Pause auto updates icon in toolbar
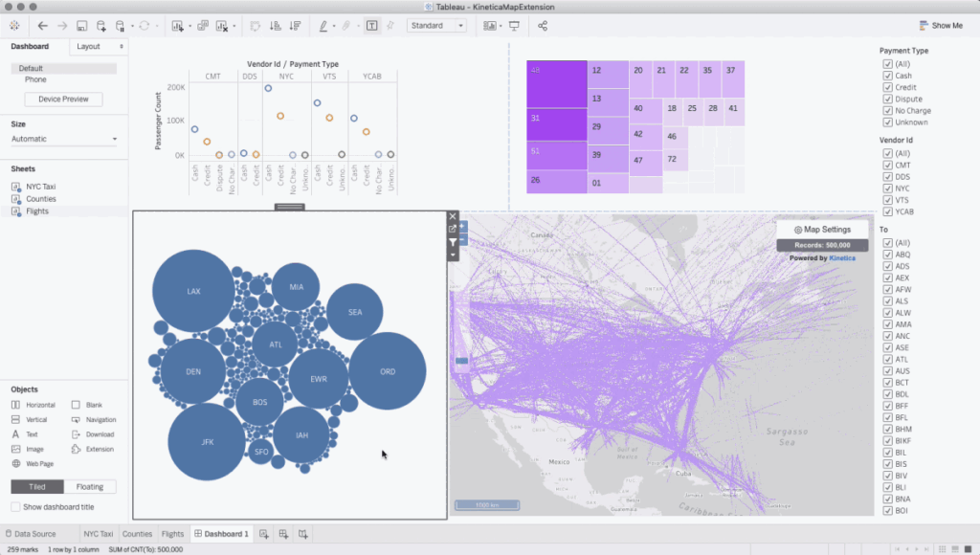Image resolution: width=980 pixels, height=555 pixels. (120, 26)
